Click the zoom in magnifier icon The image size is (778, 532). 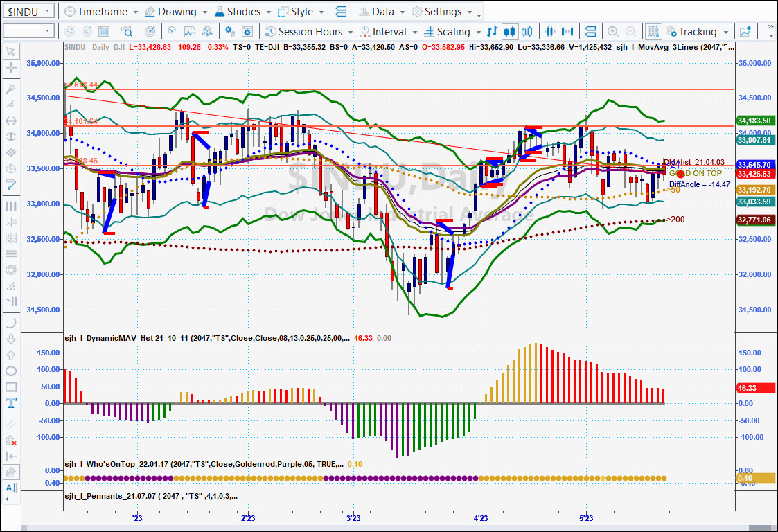pyautogui.click(x=613, y=32)
